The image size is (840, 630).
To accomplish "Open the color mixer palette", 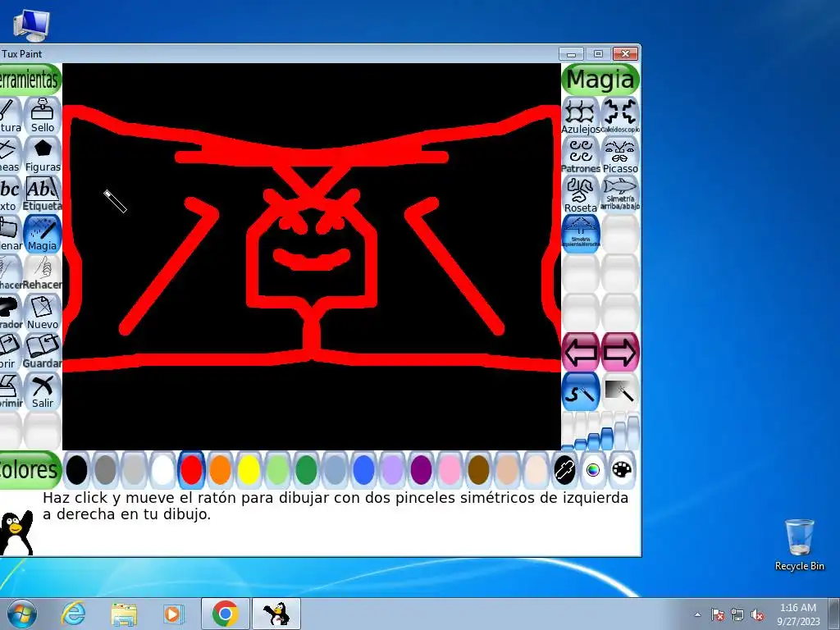I will (622, 470).
